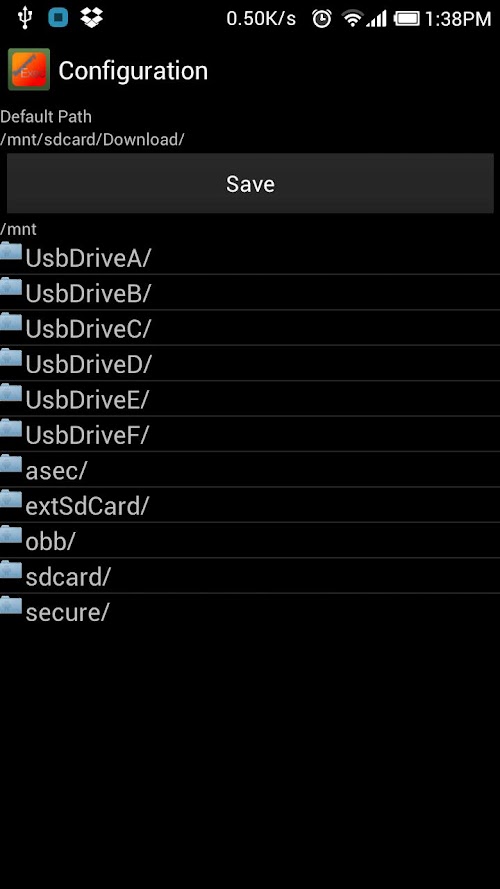Open the obb/ directory

pos(250,541)
